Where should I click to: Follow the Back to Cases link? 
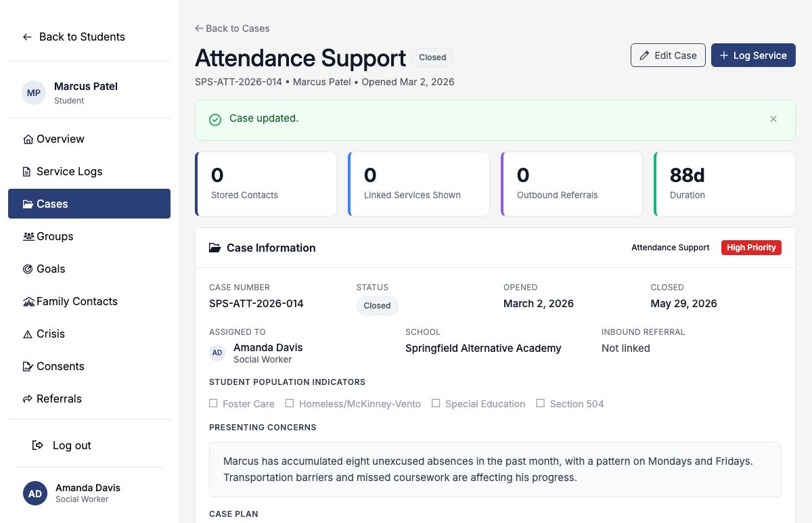[232, 28]
